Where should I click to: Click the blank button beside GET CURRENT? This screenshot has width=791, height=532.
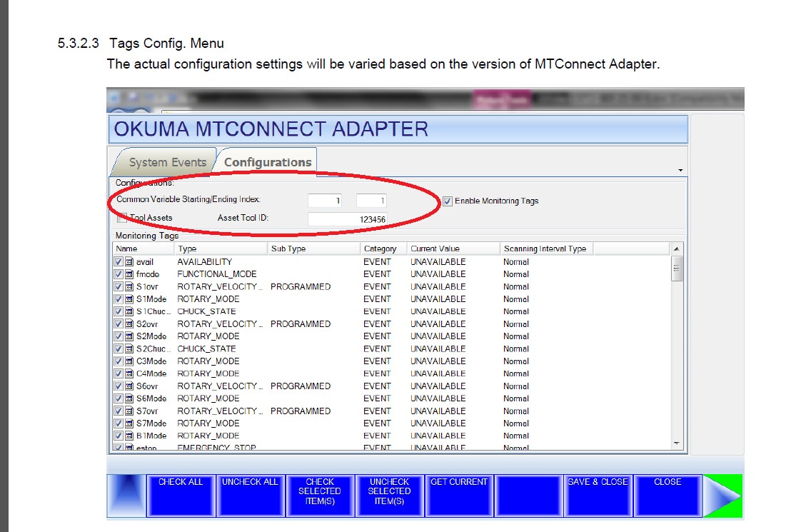click(528, 496)
